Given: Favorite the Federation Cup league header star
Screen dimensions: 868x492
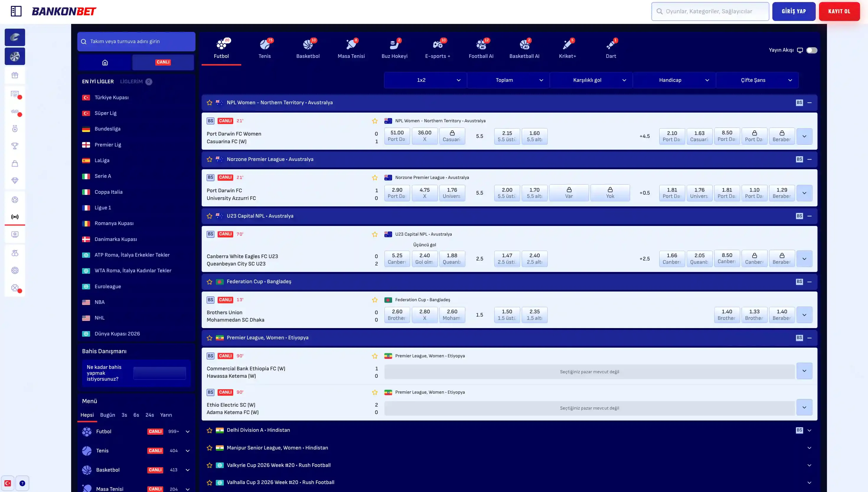Looking at the screenshot, I should pos(209,282).
